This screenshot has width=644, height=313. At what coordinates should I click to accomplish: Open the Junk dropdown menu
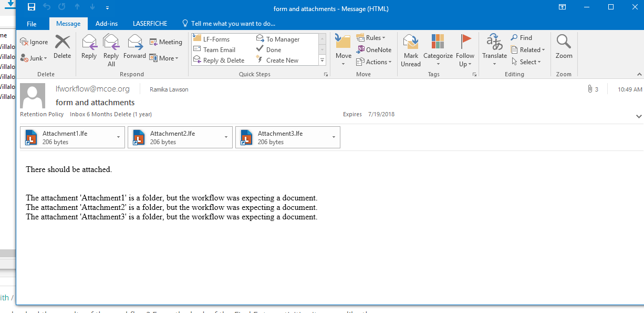coord(35,58)
